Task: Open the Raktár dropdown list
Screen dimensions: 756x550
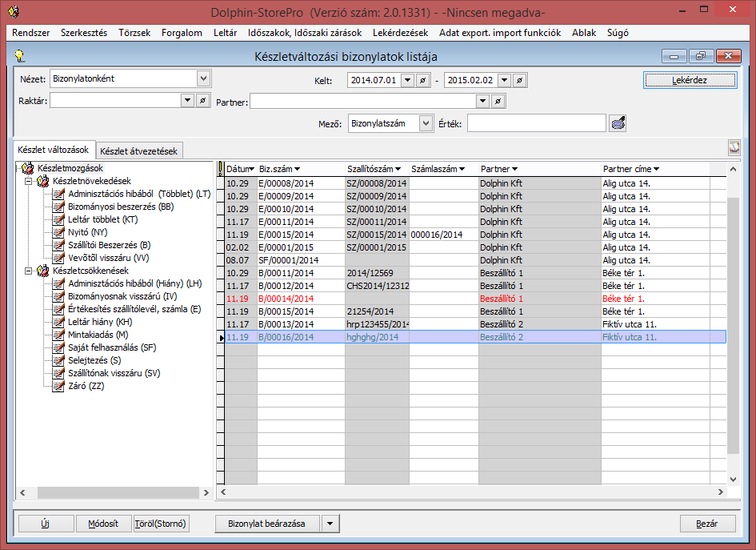Action: (187, 100)
